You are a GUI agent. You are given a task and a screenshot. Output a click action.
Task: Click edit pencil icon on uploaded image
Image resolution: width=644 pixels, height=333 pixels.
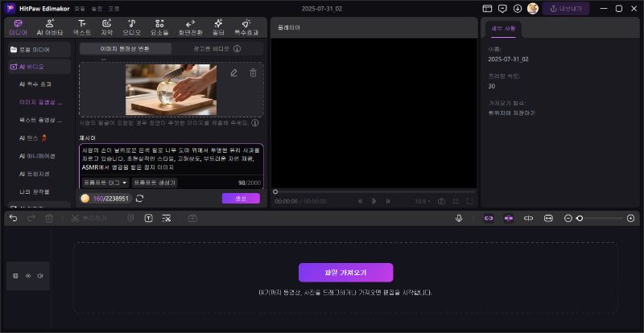[x=233, y=73]
